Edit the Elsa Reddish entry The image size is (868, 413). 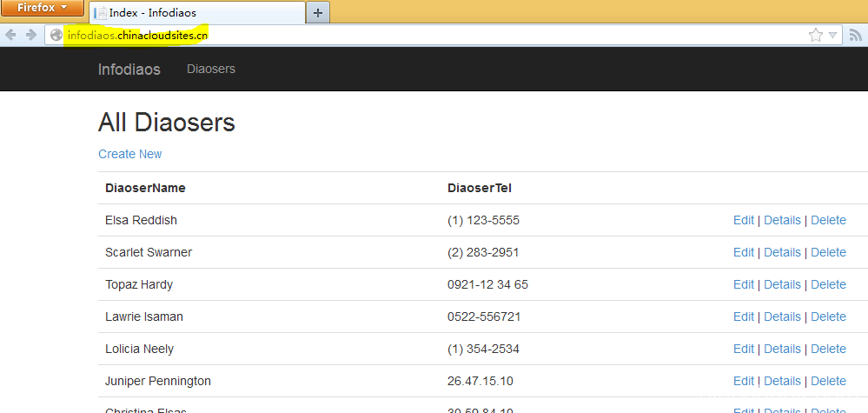click(x=743, y=220)
